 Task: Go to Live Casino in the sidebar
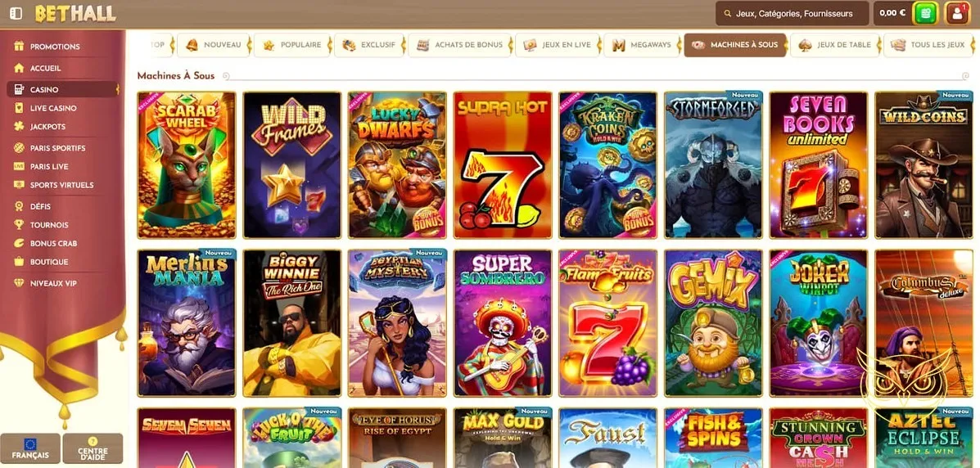click(53, 108)
